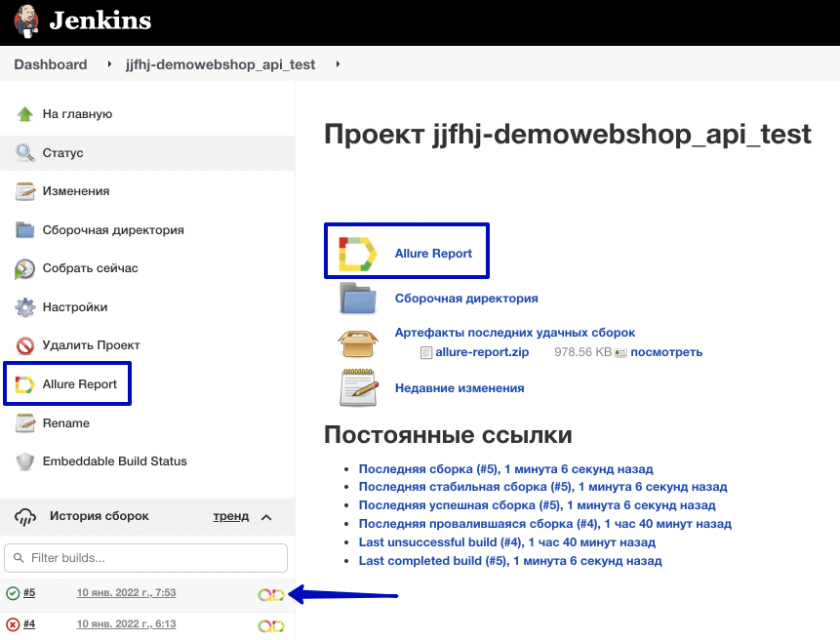Open the Allure Report link in main panel
This screenshot has height=640, width=840.
(433, 254)
